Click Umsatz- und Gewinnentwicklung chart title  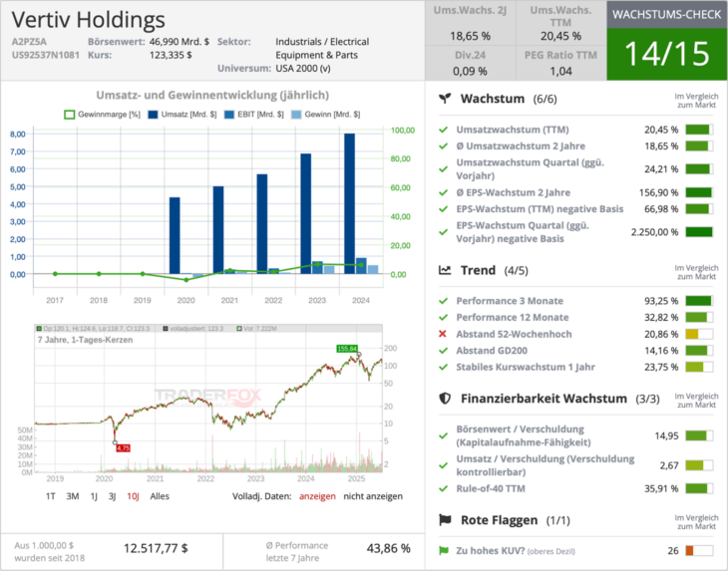pos(212,95)
